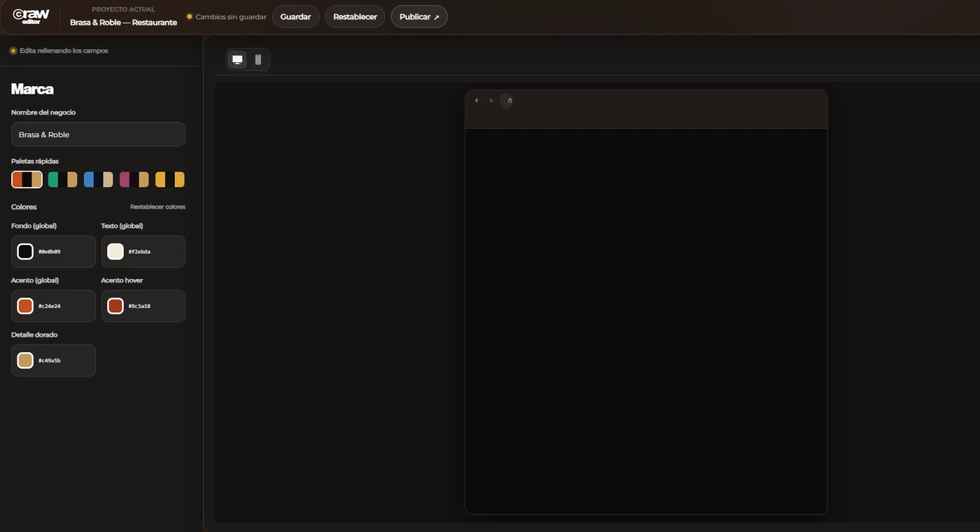Switch to desktop preview mode

[238, 59]
